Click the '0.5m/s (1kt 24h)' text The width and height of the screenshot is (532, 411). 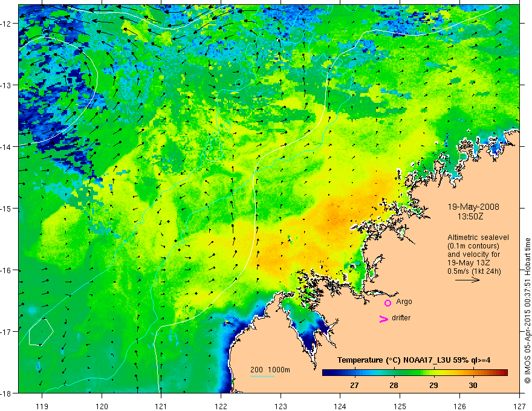pos(475,271)
